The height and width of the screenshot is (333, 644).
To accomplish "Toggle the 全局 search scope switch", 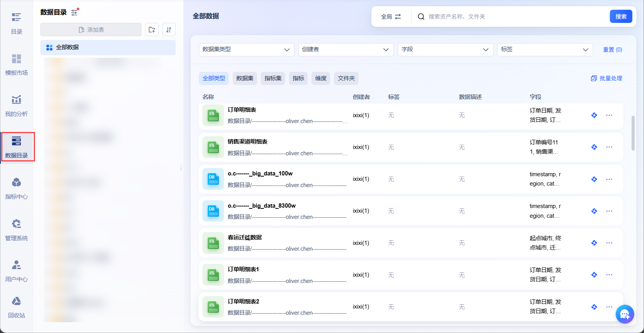I will (391, 17).
